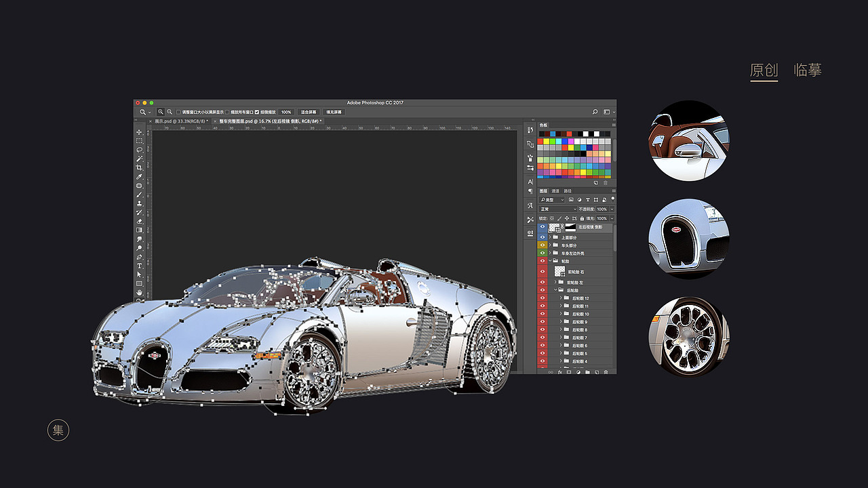This screenshot has width=868, height=488.
Task: Filter layers by type layers icon
Action: click(587, 200)
